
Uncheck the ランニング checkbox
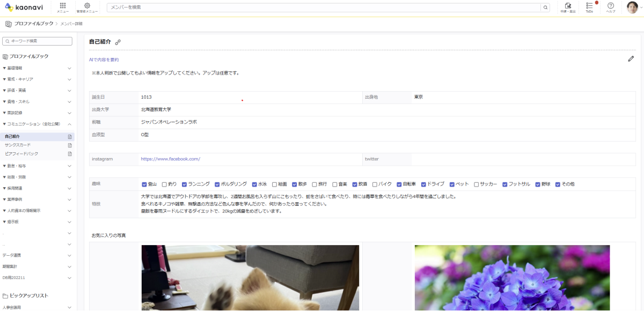[184, 184]
